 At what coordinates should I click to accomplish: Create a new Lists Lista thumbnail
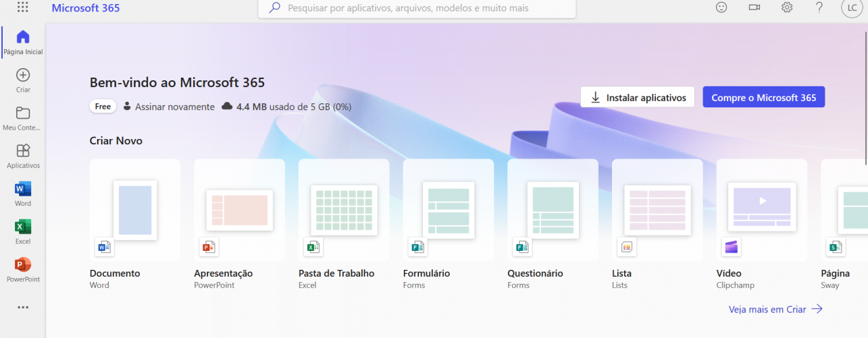tap(657, 210)
